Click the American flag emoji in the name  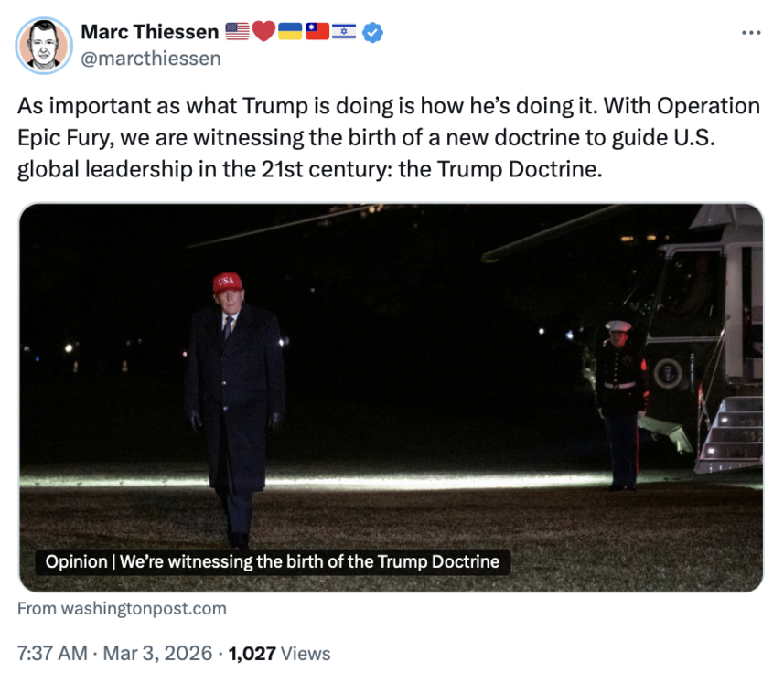[x=236, y=30]
